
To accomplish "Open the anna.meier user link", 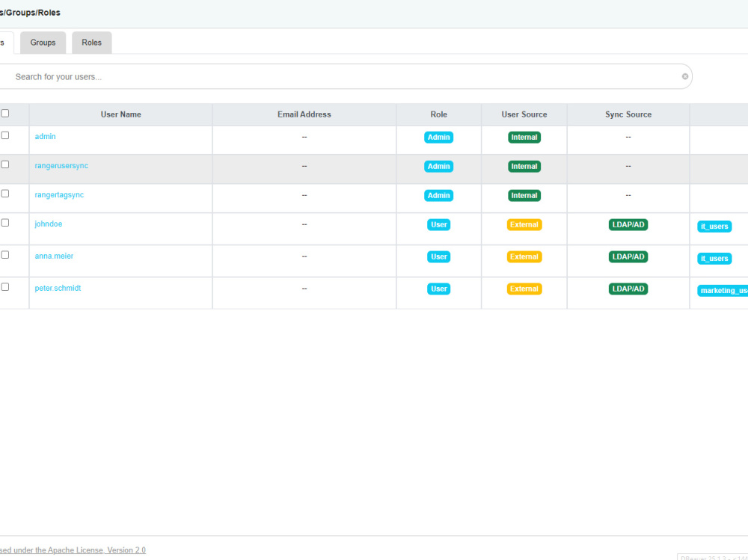I will [54, 256].
